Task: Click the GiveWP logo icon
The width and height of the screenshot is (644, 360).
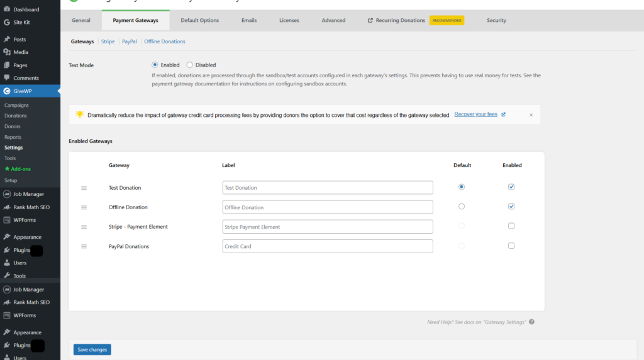Action: click(6, 90)
